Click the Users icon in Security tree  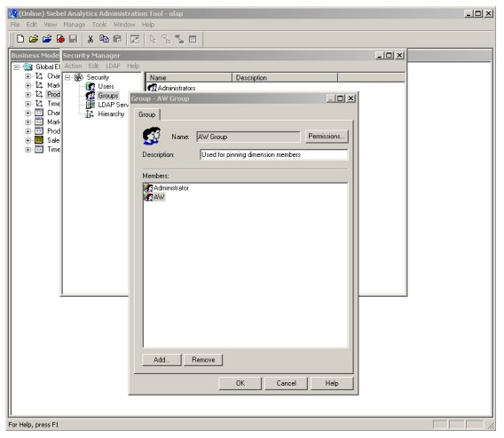tap(91, 86)
